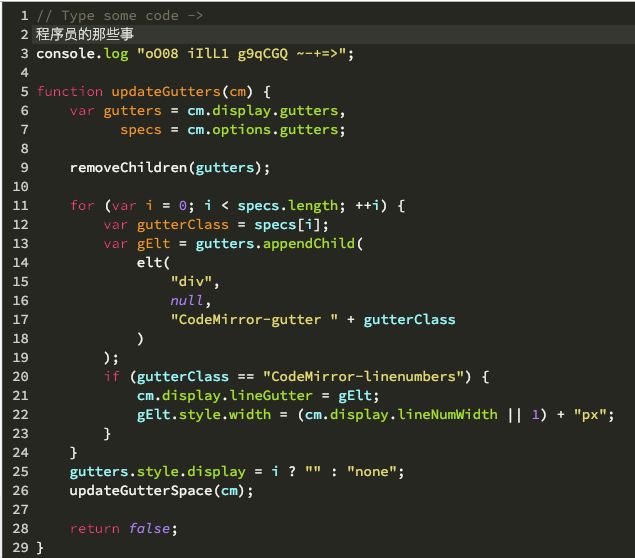Click "gutterClass" at end of line 17
Image resolution: width=635 pixels, height=558 pixels.
coord(409,320)
